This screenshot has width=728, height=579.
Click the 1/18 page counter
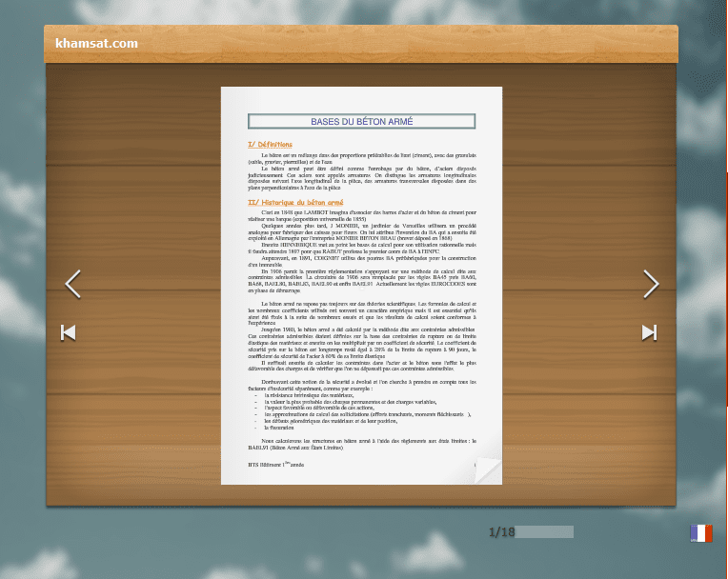click(x=501, y=532)
